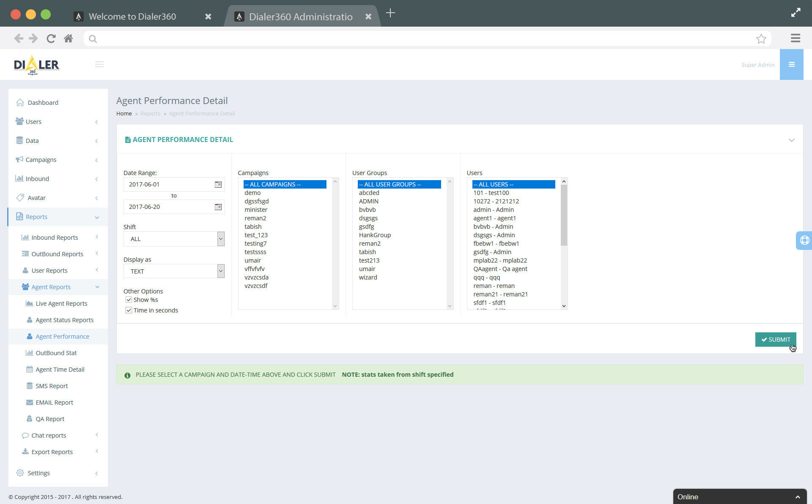Collapse the Agent Performance Detail panel chevron
Screen dimensions: 812x504
coord(791,140)
